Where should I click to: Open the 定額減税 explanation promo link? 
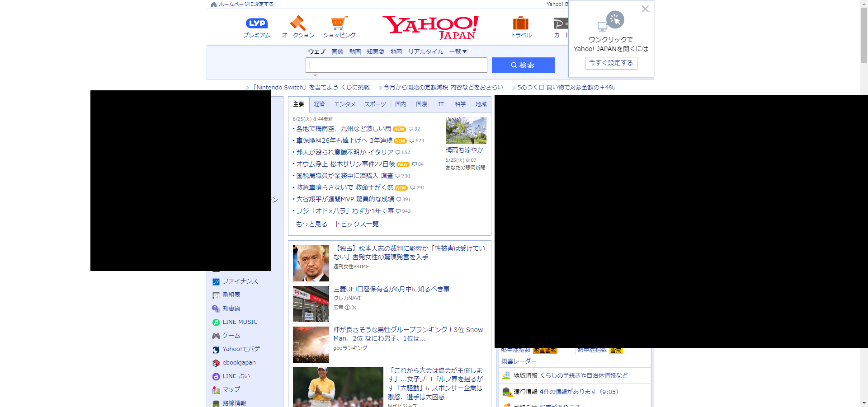443,88
